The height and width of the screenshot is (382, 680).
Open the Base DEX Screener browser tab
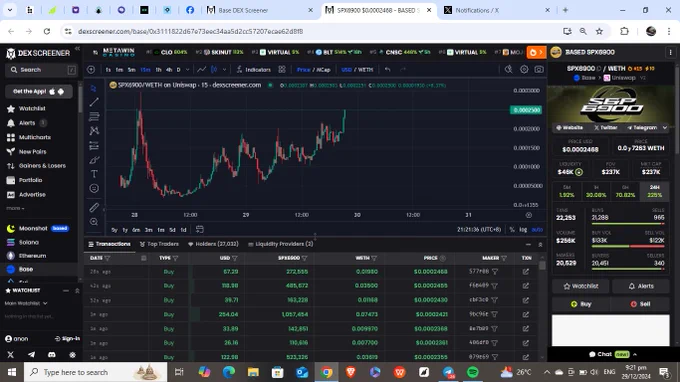click(x=260, y=10)
